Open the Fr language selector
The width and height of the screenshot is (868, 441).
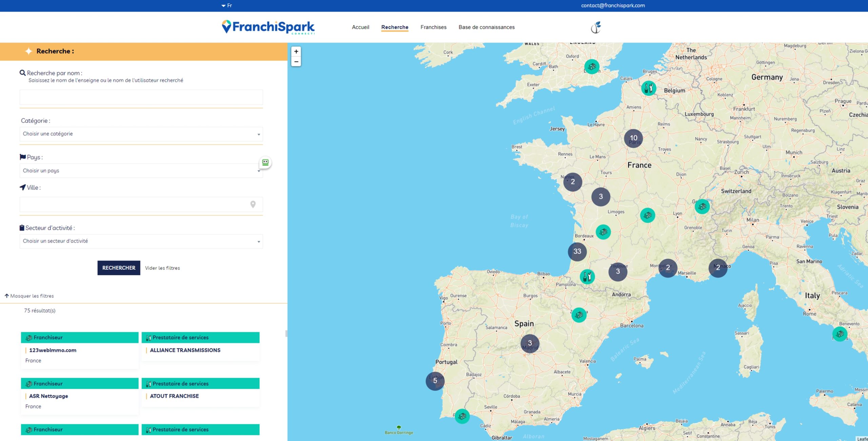pyautogui.click(x=226, y=5)
